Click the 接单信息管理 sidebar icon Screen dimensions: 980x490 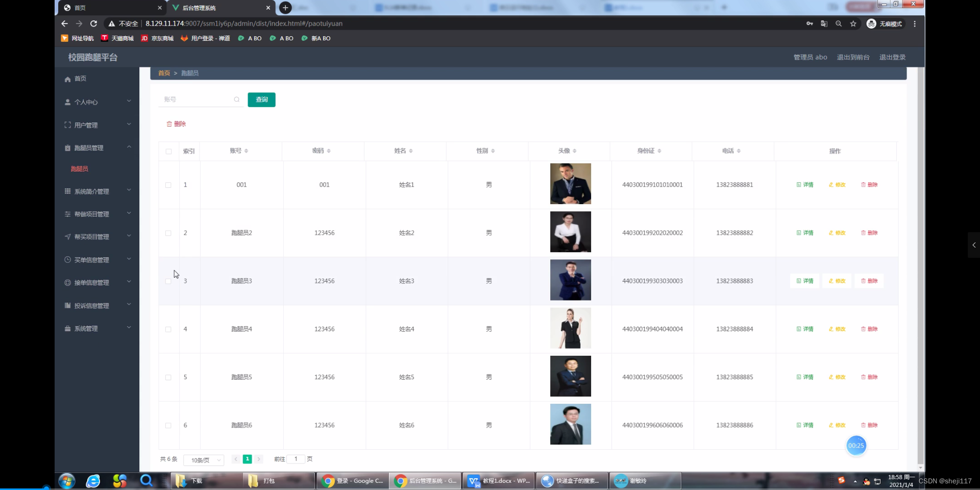[x=67, y=283]
